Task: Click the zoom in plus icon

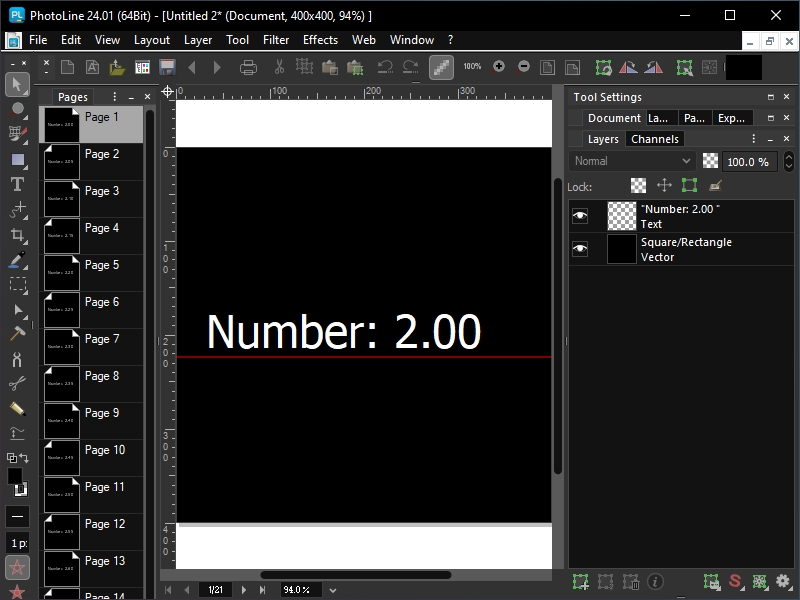Action: point(498,66)
